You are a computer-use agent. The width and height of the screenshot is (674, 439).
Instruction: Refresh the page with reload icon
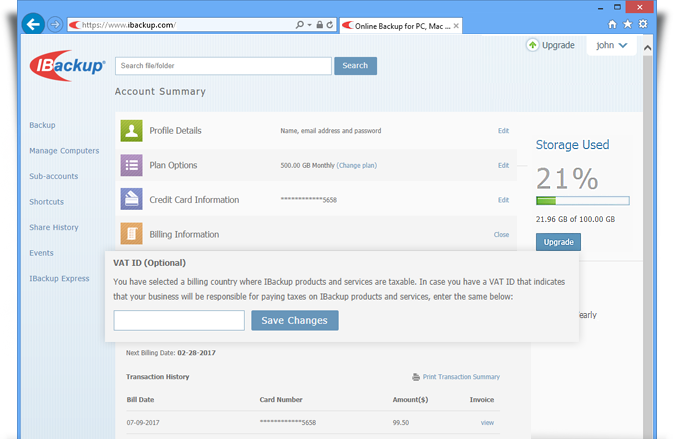coord(330,25)
